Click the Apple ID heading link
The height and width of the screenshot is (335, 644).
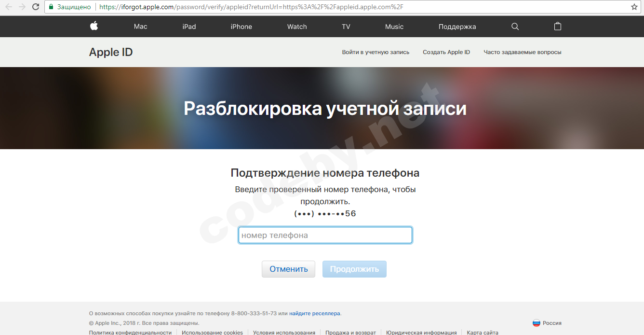pyautogui.click(x=111, y=52)
